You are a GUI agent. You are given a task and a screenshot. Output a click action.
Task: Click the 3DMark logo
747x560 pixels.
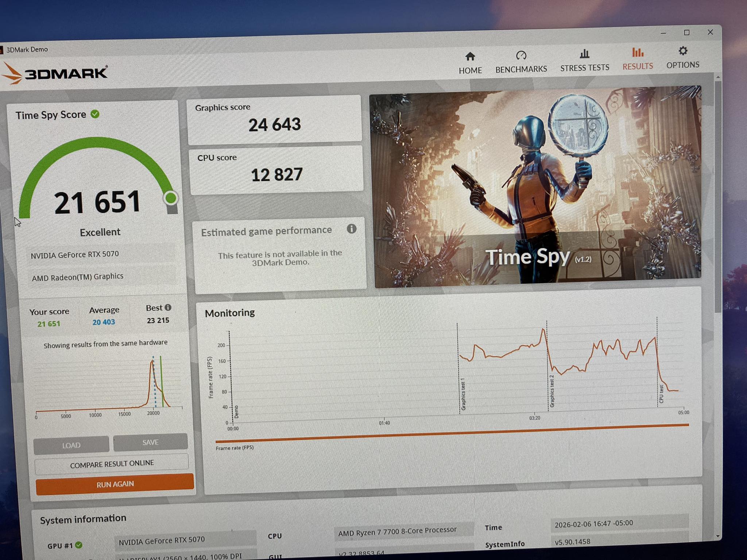(55, 73)
